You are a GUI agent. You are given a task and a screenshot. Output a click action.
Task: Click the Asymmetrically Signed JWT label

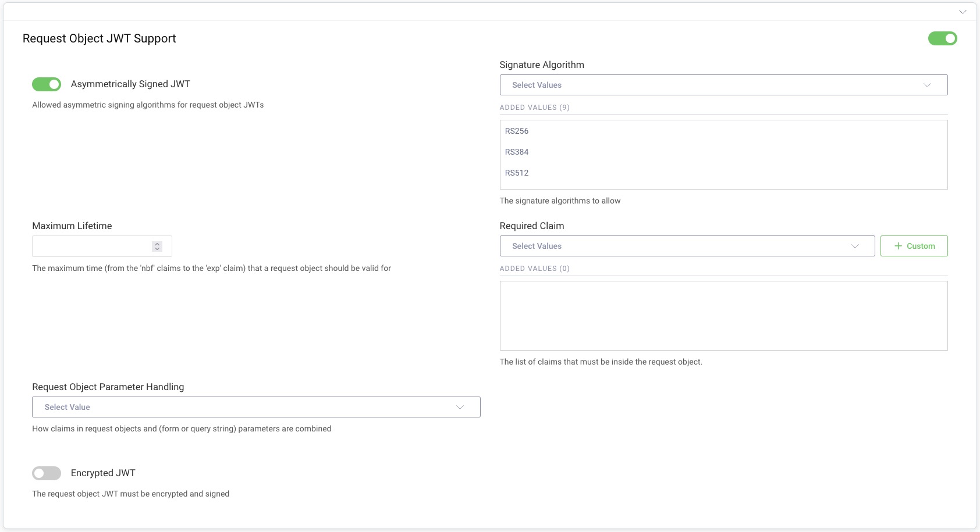[130, 84]
